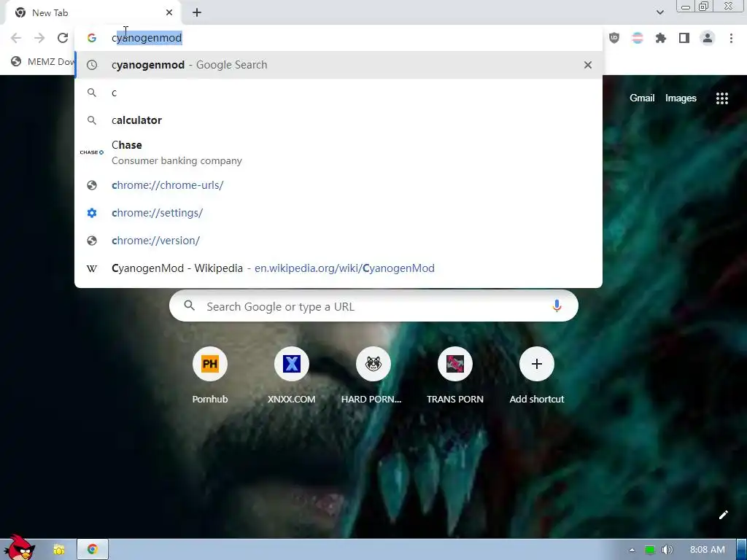
Task: Start voice search with microphone icon
Action: pyautogui.click(x=557, y=306)
